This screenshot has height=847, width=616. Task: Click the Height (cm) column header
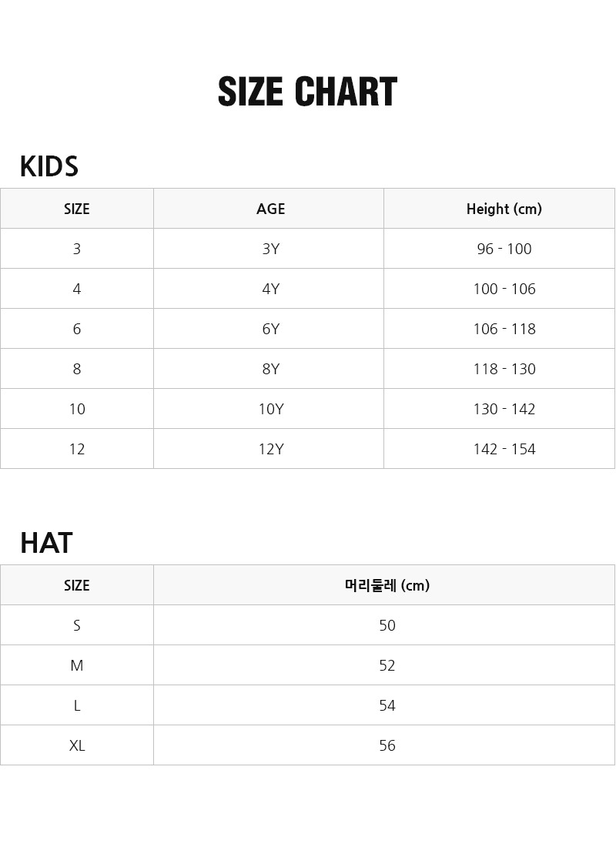504,209
